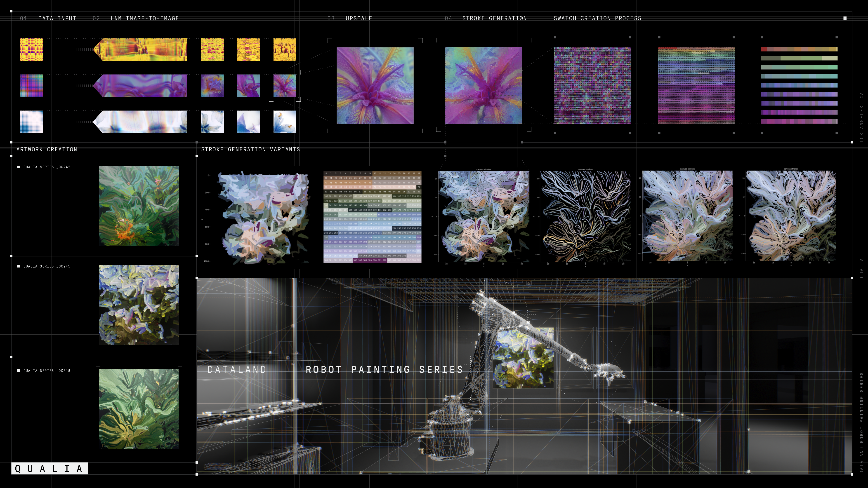Click the blue-white plaid data input thumbnail
Screen dimensions: 868x488
(x=32, y=122)
